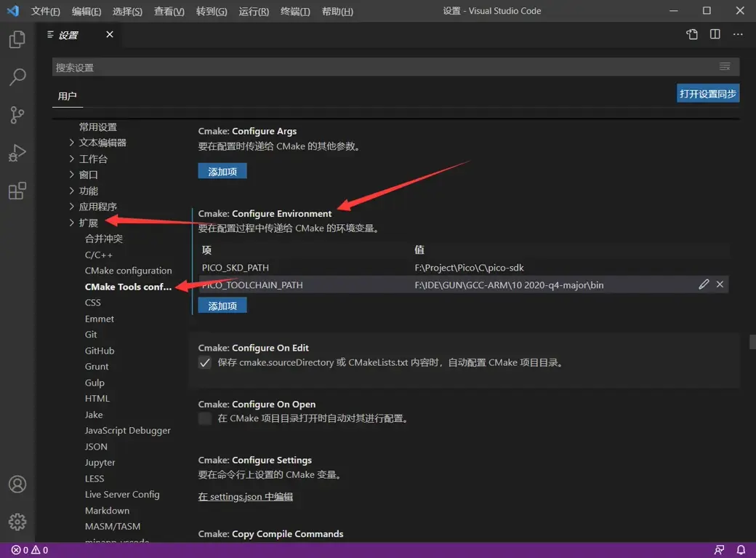Screen dimensions: 756x558
Task: Open Run and Debug view icon
Action: (x=17, y=153)
